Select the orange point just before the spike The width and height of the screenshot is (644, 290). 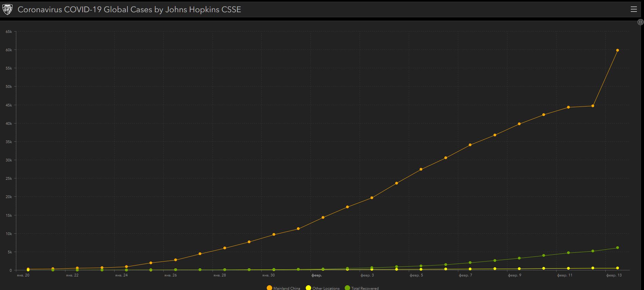click(x=593, y=106)
